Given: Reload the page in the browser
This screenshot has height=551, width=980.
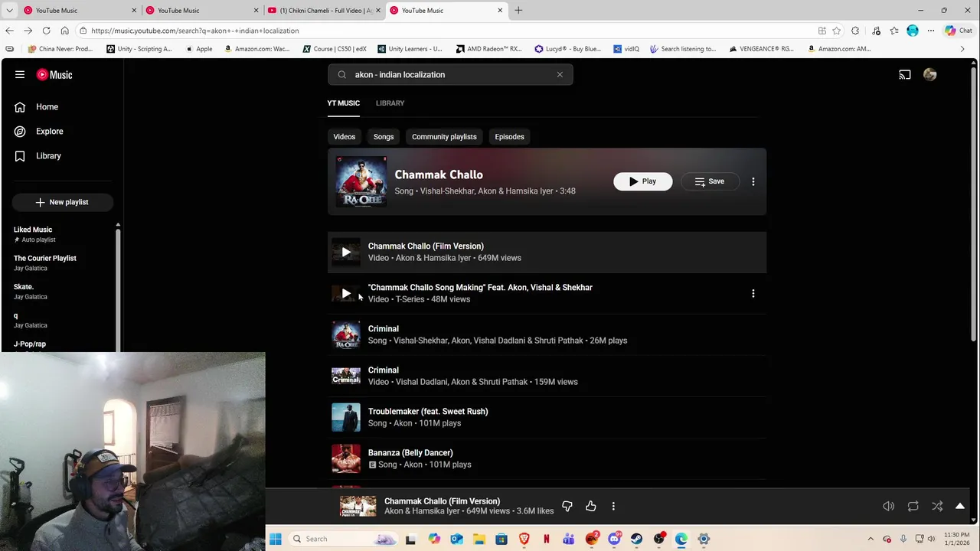Looking at the screenshot, I should pos(46,31).
